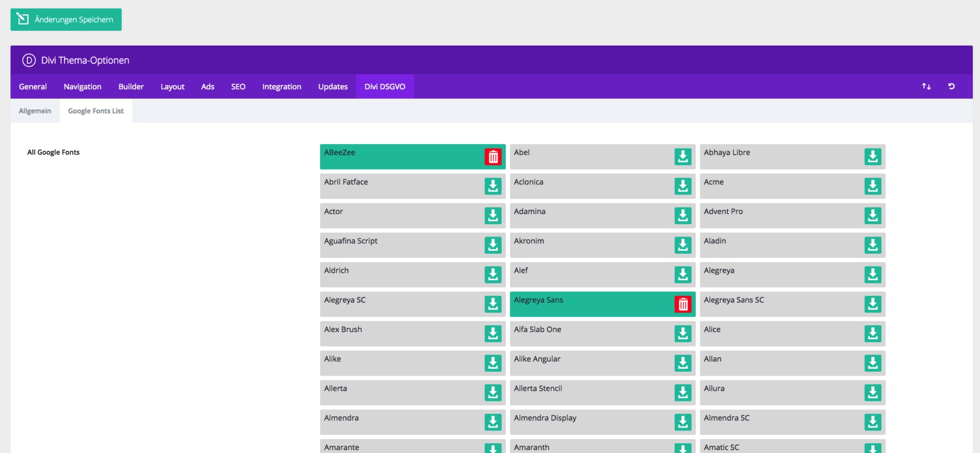Download the Almendra SC font
The image size is (980, 453).
(873, 422)
